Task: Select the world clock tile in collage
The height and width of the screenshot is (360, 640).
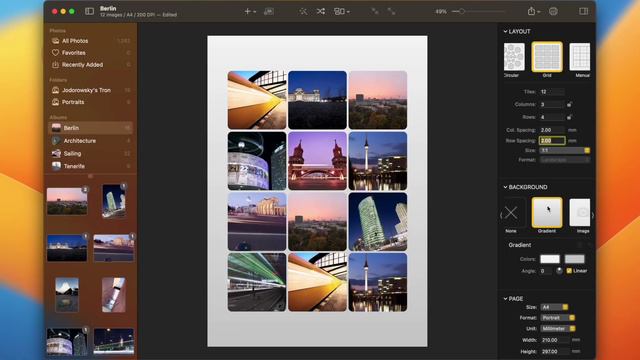Action: [x=257, y=161]
